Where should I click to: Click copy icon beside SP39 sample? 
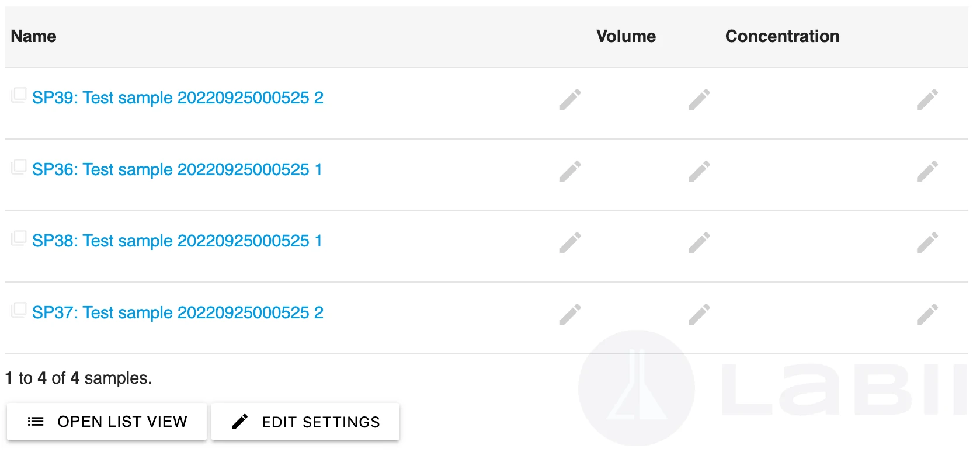[19, 95]
